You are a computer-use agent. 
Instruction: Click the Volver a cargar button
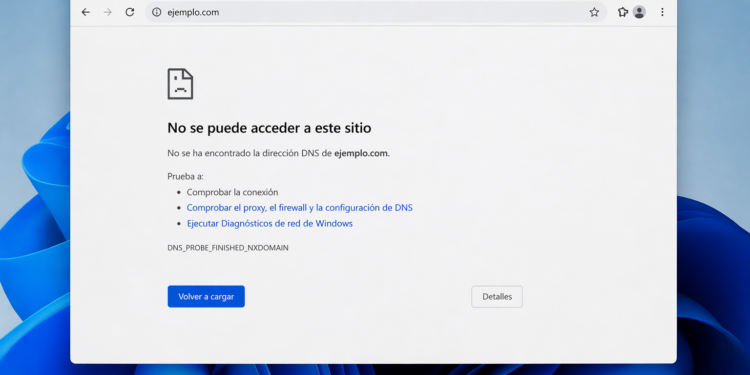(x=206, y=297)
